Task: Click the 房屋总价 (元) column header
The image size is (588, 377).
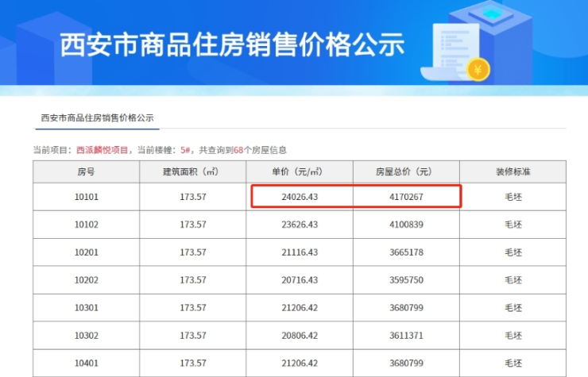Action: point(408,171)
